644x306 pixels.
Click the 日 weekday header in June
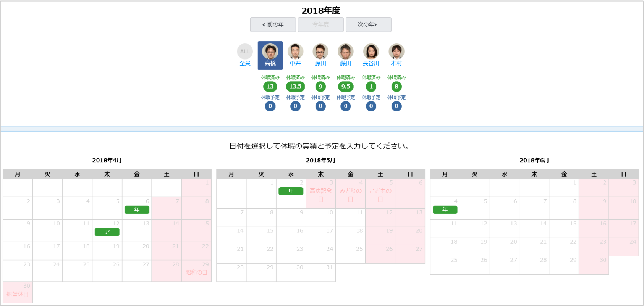point(624,174)
